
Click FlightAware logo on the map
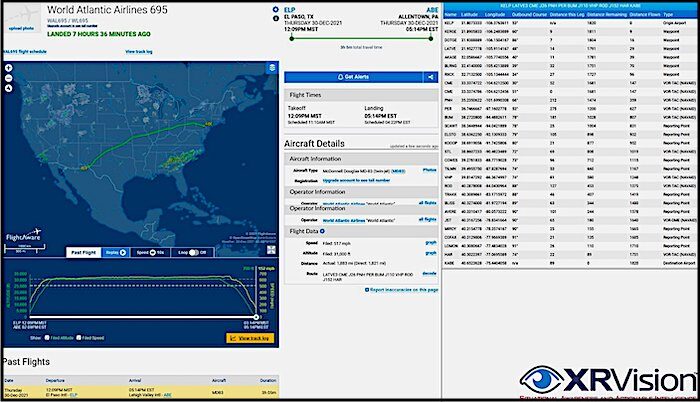24,234
